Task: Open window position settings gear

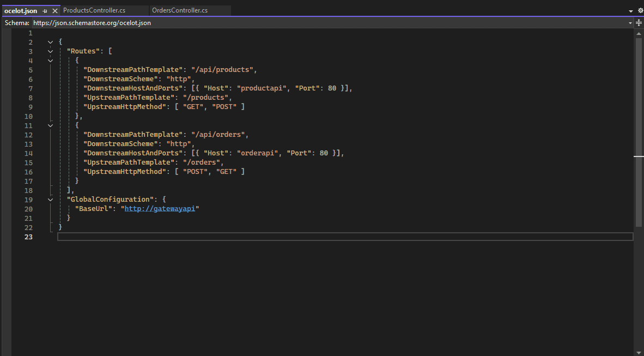Action: click(x=640, y=11)
